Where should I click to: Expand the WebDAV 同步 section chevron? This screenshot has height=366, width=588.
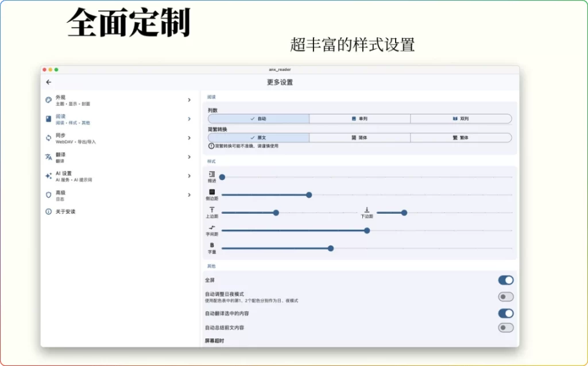[x=189, y=137]
